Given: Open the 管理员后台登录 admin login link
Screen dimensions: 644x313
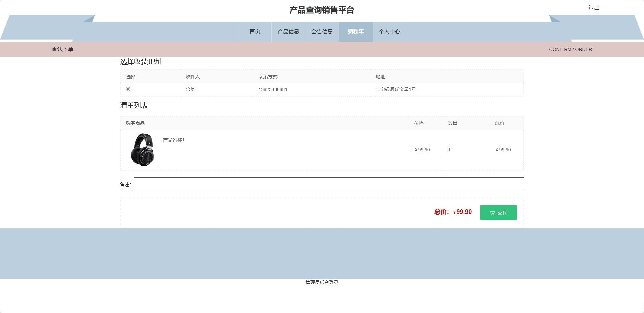Looking at the screenshot, I should pyautogui.click(x=322, y=282).
